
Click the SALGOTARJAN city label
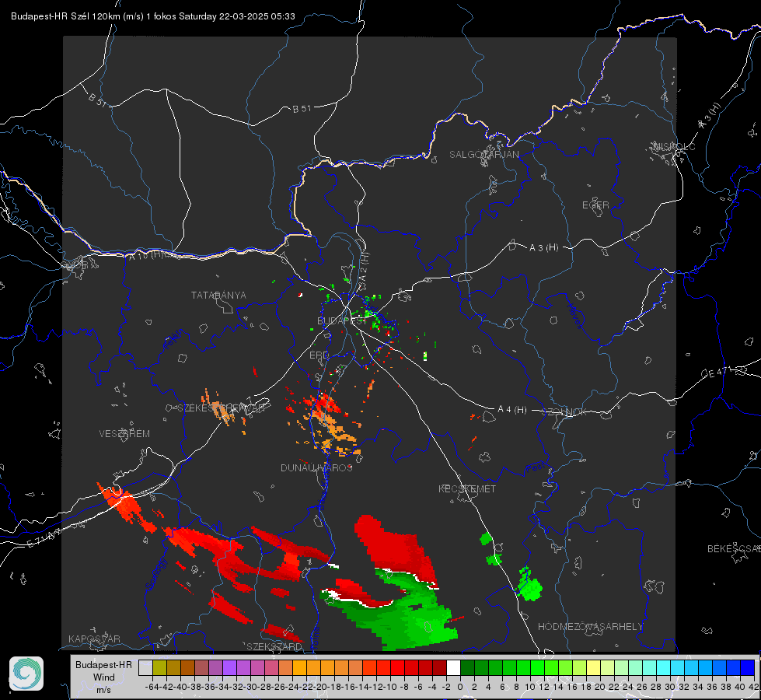pyautogui.click(x=483, y=155)
